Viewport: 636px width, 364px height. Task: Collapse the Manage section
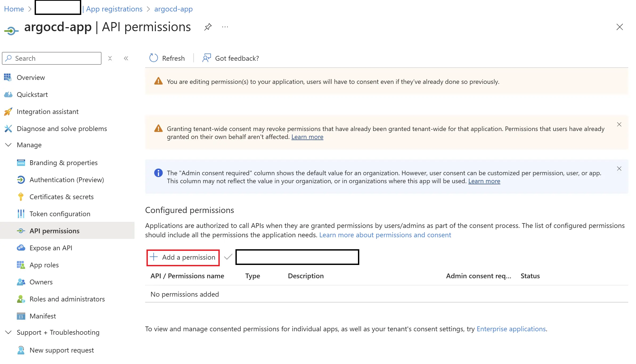point(8,145)
